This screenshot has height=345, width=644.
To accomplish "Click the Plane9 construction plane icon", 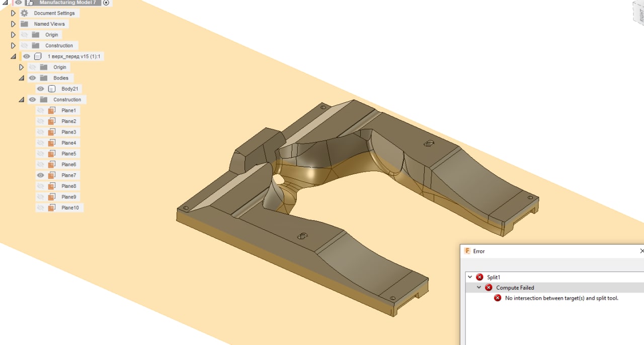I will [51, 197].
